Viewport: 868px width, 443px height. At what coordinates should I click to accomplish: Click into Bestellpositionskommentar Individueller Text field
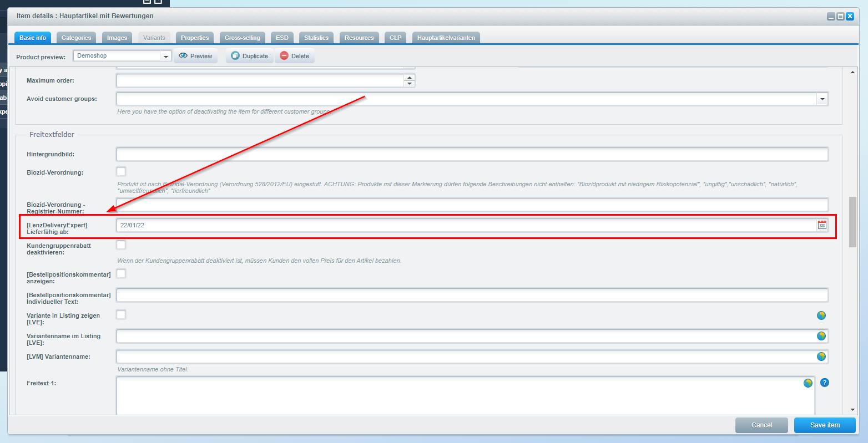coord(472,295)
